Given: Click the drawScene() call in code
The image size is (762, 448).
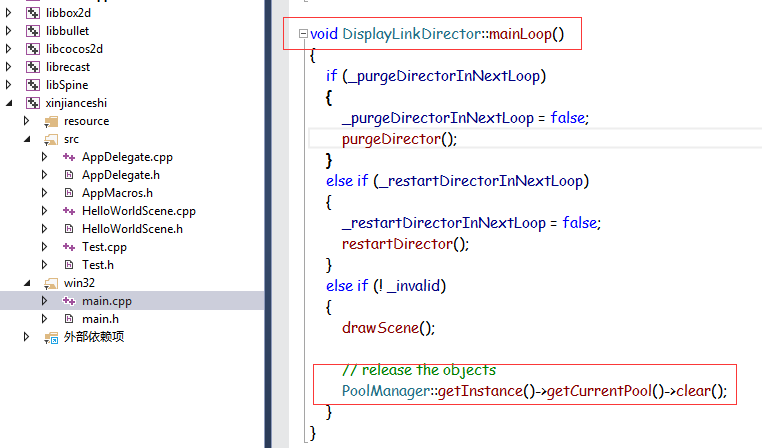Looking at the screenshot, I should click(x=388, y=327).
